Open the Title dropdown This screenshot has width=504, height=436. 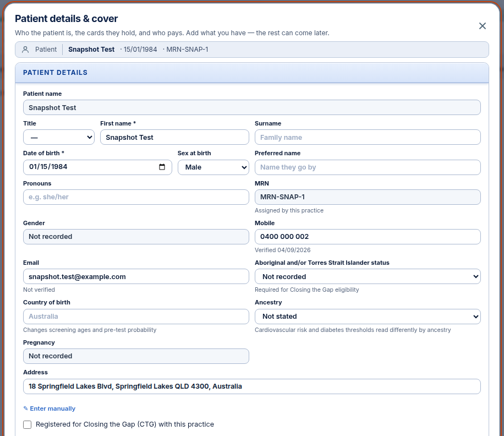click(x=59, y=137)
